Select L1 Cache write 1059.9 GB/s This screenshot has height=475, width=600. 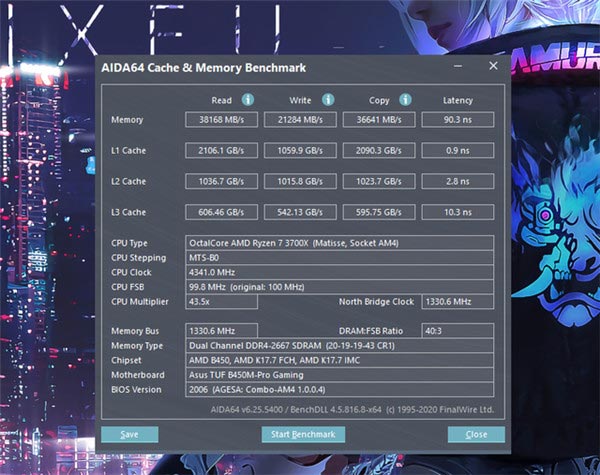point(300,150)
